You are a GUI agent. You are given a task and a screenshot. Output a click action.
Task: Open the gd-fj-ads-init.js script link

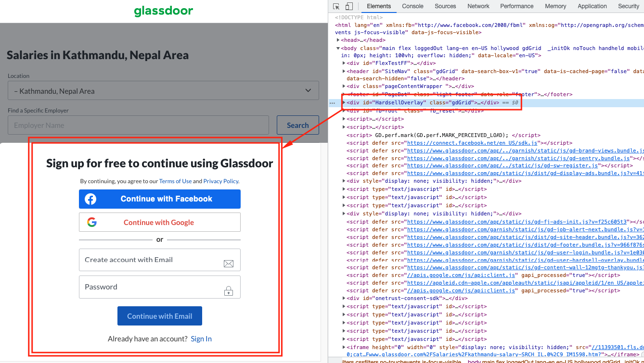[517, 222]
